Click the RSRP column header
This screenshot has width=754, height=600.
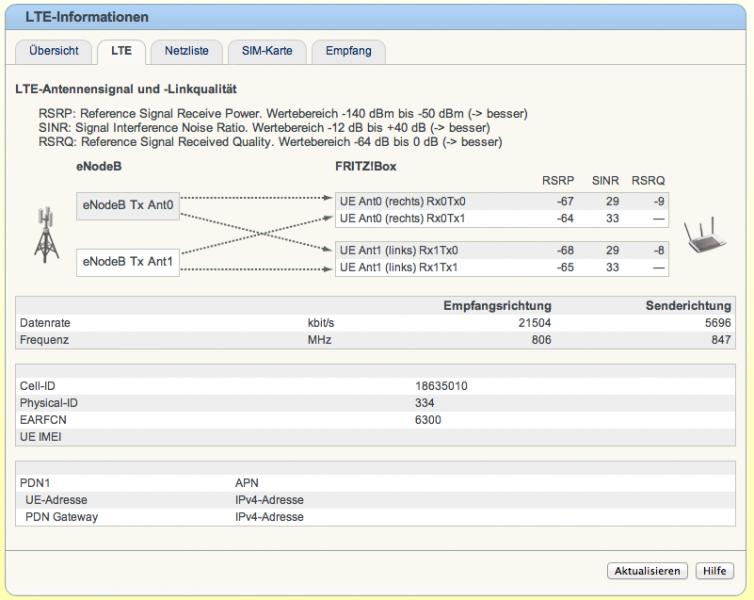pyautogui.click(x=558, y=181)
